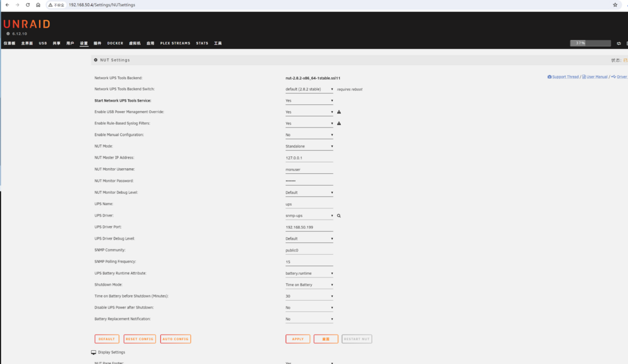The width and height of the screenshot is (628, 364).
Task: Open the PLEX STREAMS menu tab
Action: (175, 43)
